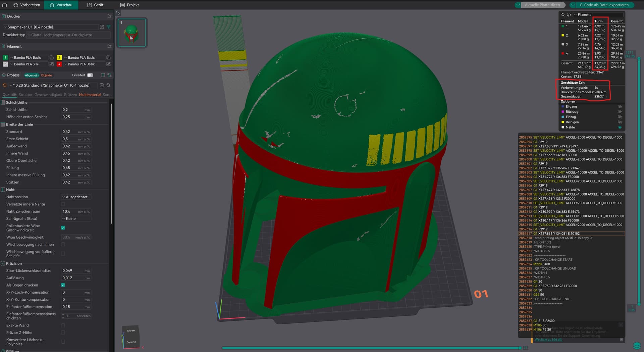Click G-Code als Datei exportieren button

604,5
